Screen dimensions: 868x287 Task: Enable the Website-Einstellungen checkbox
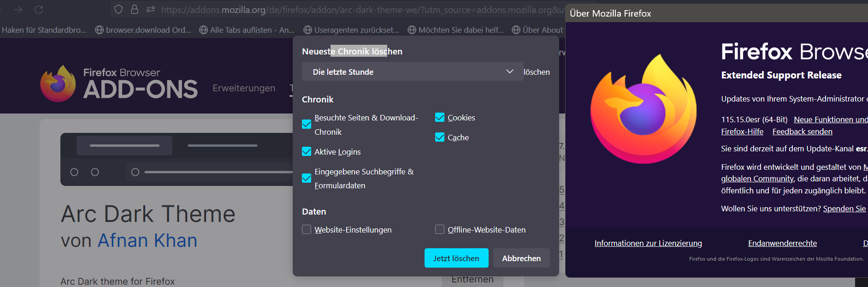pos(307,230)
